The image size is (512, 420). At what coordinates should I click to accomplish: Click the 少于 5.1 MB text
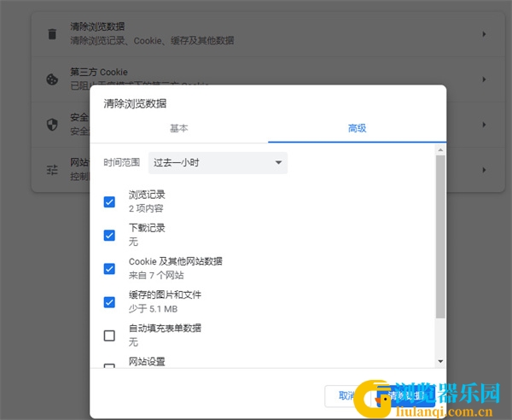153,309
